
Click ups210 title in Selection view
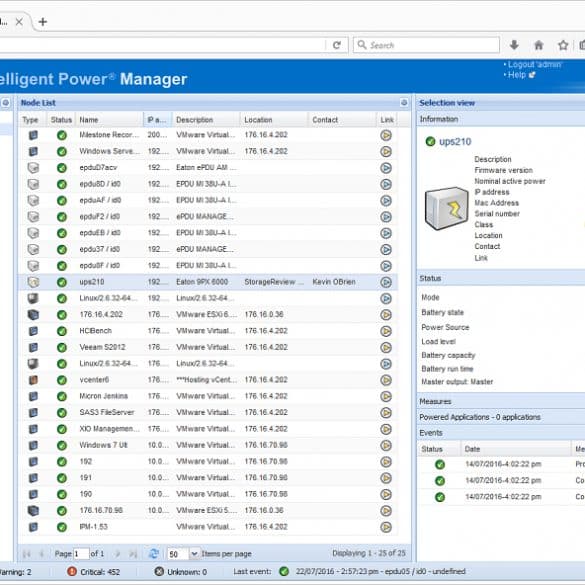click(455, 142)
